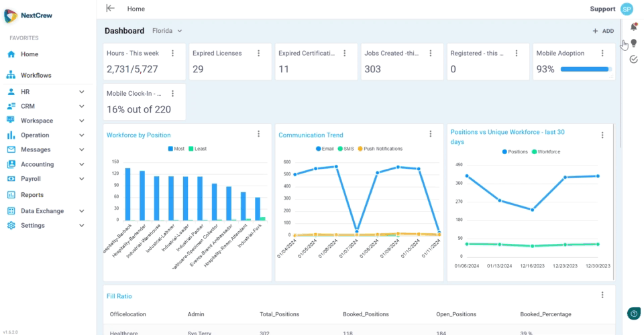Click the Workflows hierarchy icon
This screenshot has height=335, width=644.
point(11,75)
